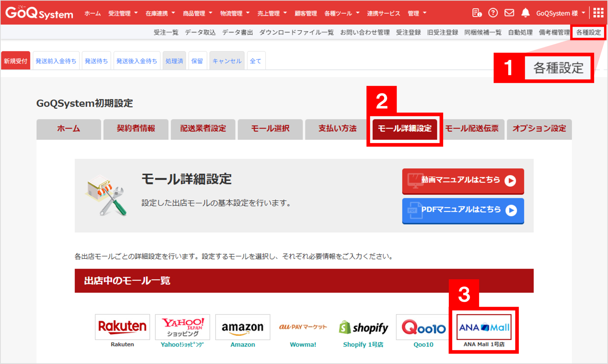Click the help question-mark icon

(x=493, y=12)
